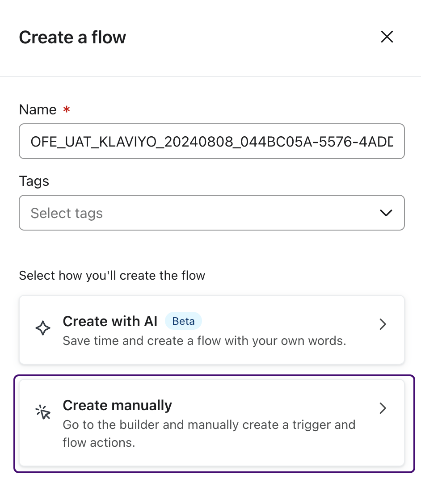Image resolution: width=421 pixels, height=504 pixels.
Task: Click inside the flow Name input field
Action: (x=212, y=141)
